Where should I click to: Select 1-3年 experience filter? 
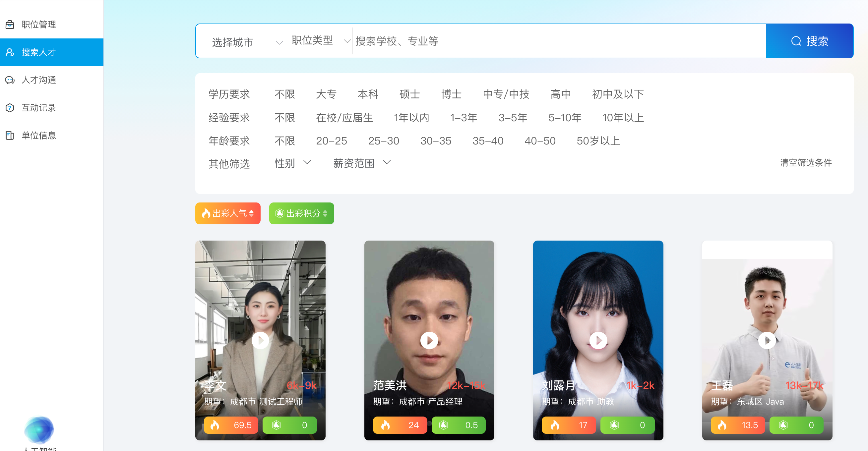coord(464,118)
